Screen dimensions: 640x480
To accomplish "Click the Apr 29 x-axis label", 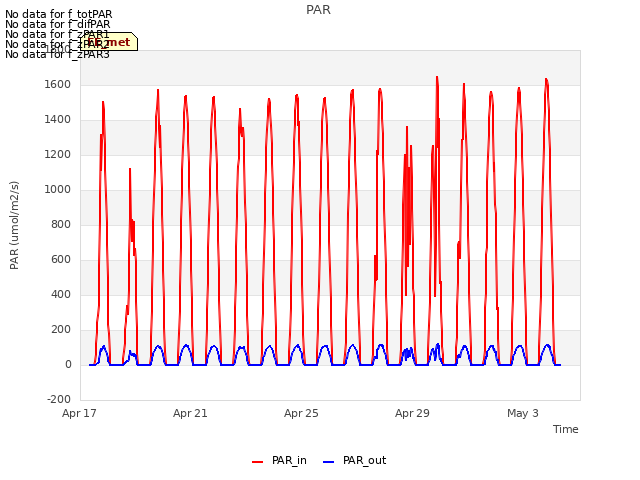I will 412,413.
